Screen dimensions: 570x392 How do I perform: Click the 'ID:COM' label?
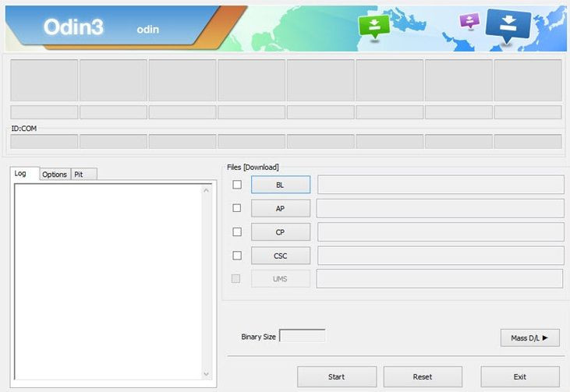click(24, 129)
